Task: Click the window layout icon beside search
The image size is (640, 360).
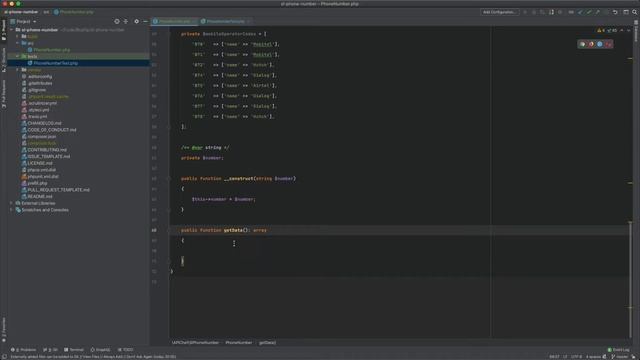Action: 626,12
